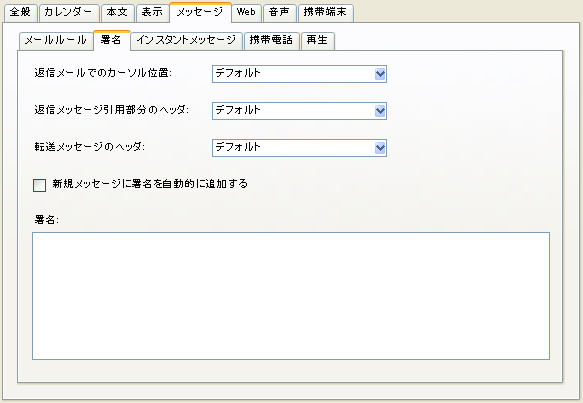Enable 新規メッセージに署名を自動的に追加する checkbox
This screenshot has width=583, height=403.
tap(39, 185)
